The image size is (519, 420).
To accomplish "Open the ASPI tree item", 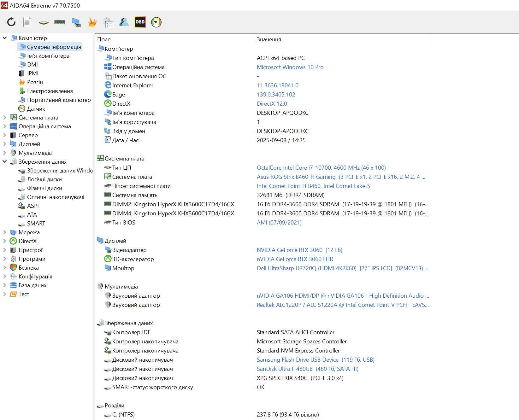I will (33, 206).
